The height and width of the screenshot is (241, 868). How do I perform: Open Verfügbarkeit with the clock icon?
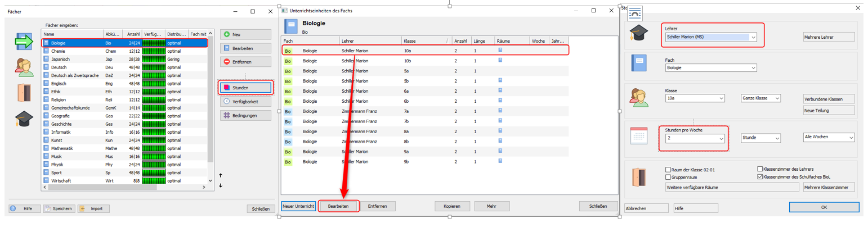point(245,102)
